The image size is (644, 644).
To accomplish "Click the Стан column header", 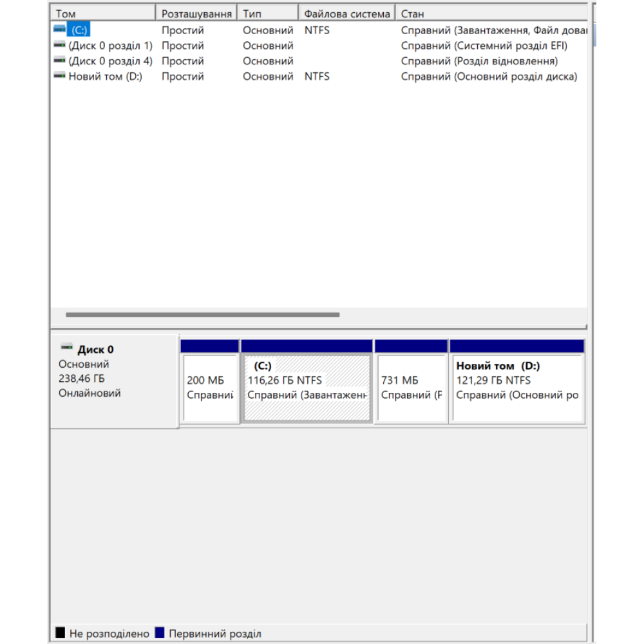I will pos(451,12).
